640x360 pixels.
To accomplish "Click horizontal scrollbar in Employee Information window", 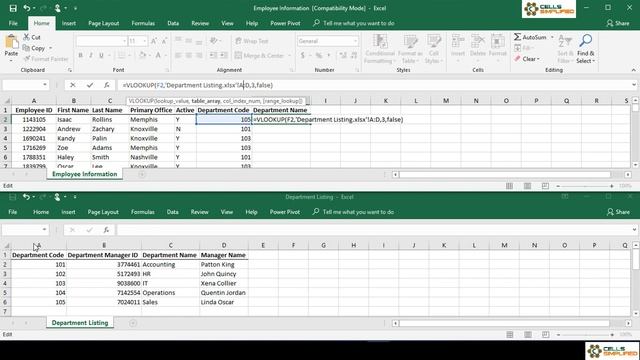I will click(505, 174).
